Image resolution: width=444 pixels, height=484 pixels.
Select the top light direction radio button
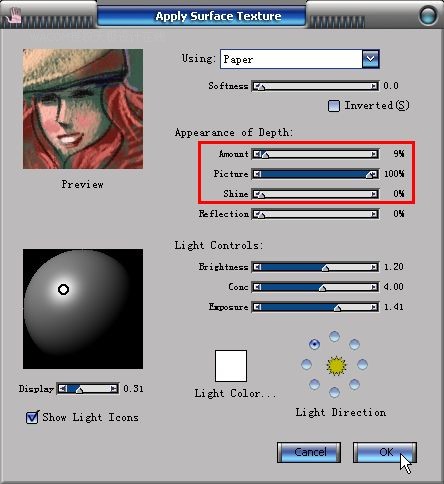[x=334, y=336]
